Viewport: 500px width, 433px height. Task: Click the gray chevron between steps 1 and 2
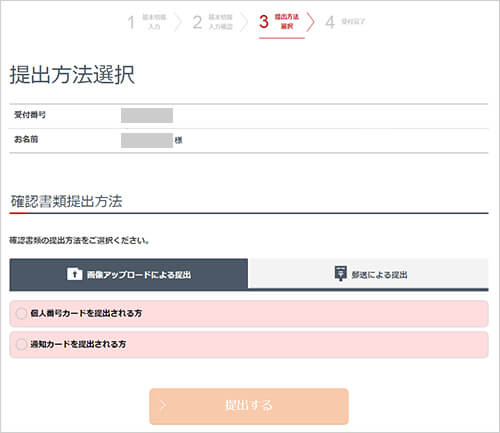coord(179,22)
